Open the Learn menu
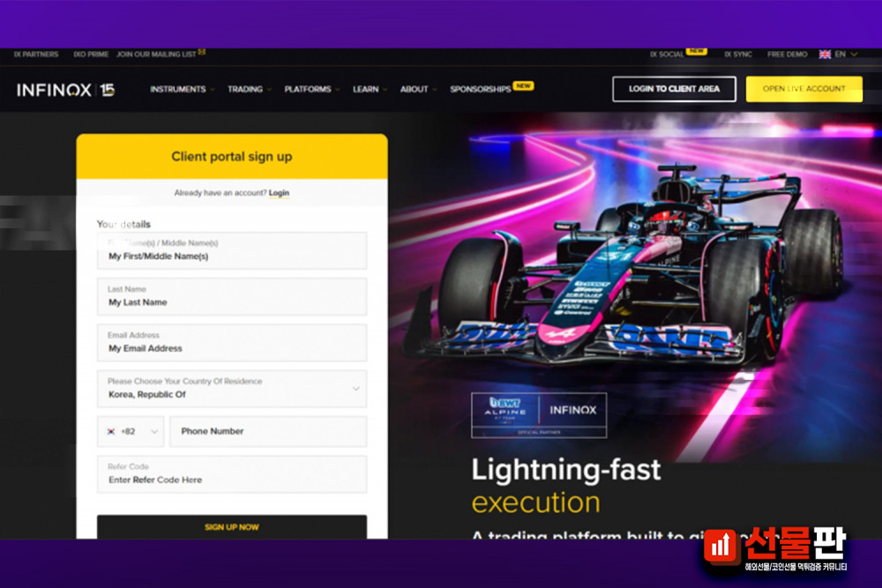The width and height of the screenshot is (882, 588). coord(370,89)
